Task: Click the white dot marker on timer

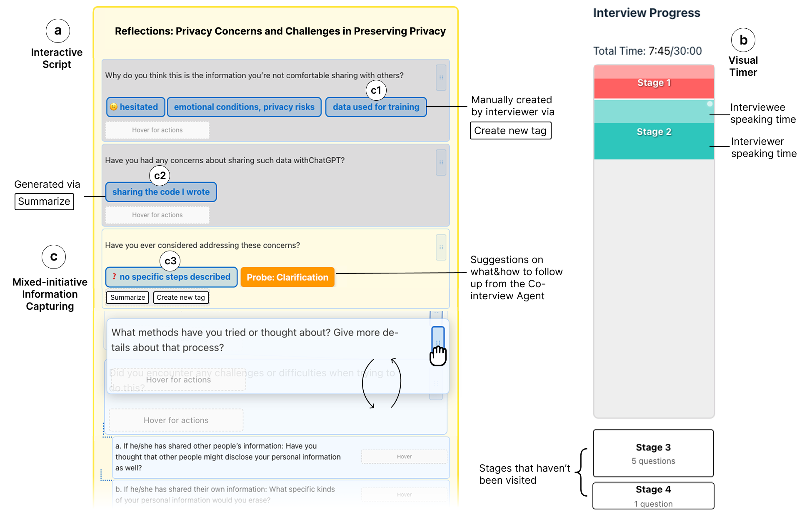Action: click(x=710, y=104)
